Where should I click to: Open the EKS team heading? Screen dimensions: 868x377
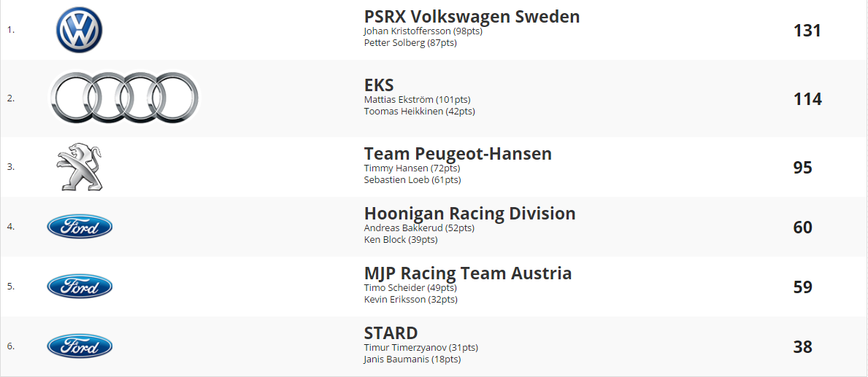coord(379,85)
